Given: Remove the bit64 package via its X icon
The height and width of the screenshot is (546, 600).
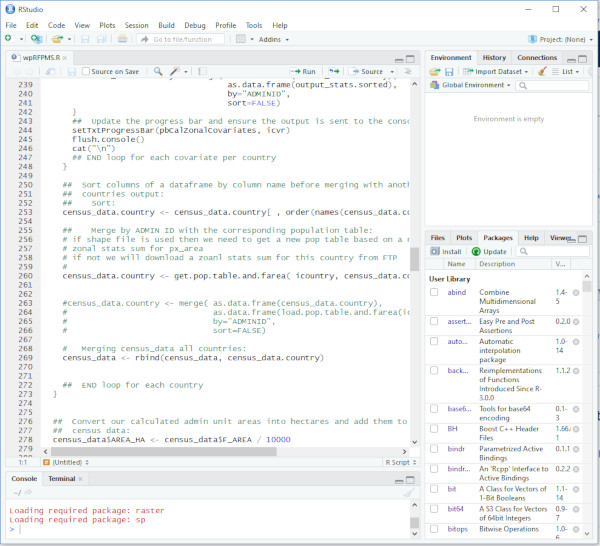Looking at the screenshot, I should (576, 509).
